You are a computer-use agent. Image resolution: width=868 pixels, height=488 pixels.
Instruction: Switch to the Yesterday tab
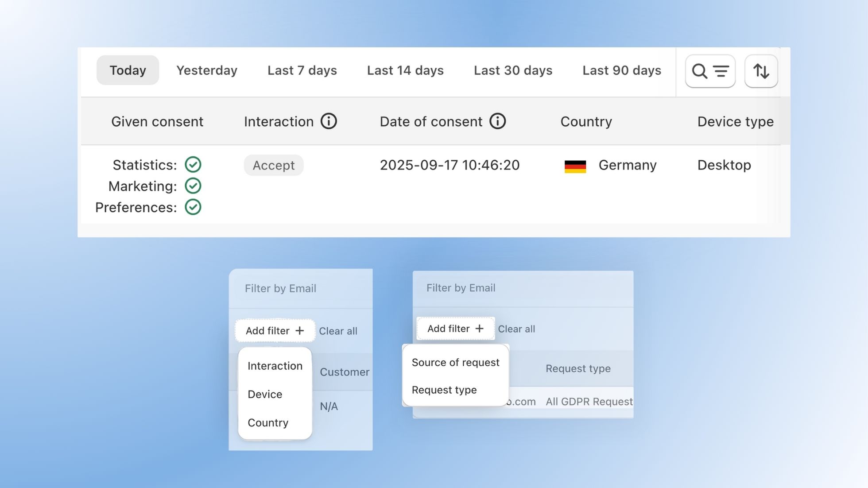(206, 70)
